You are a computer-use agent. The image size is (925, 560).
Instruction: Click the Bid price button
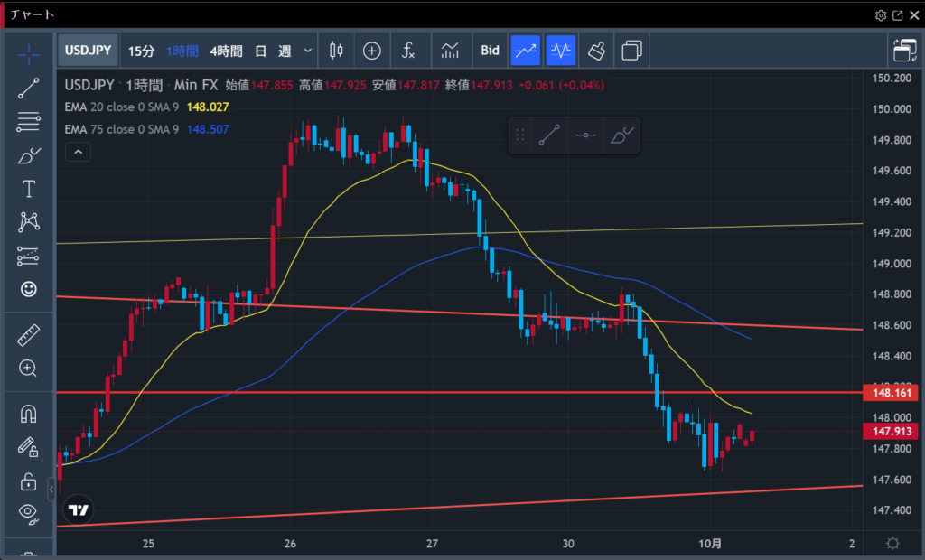490,51
